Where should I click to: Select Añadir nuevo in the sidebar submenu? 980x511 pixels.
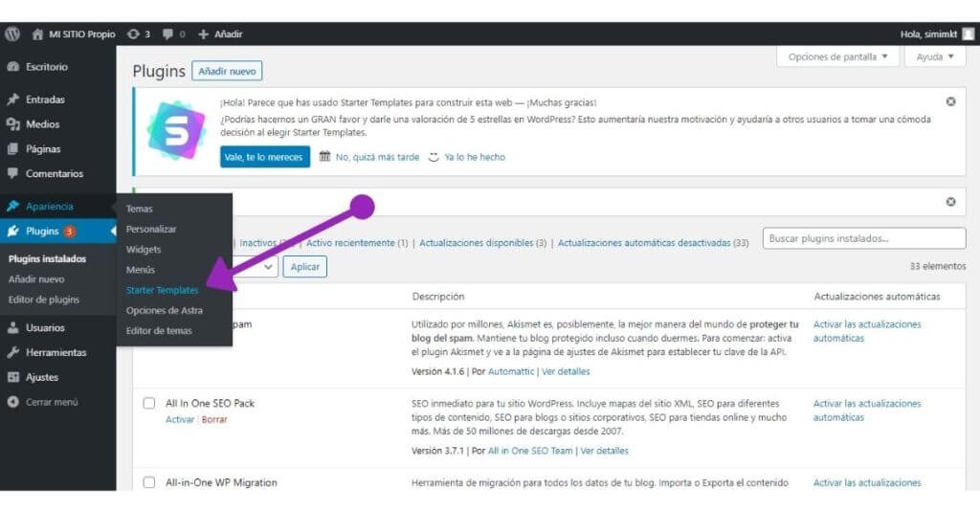click(36, 279)
